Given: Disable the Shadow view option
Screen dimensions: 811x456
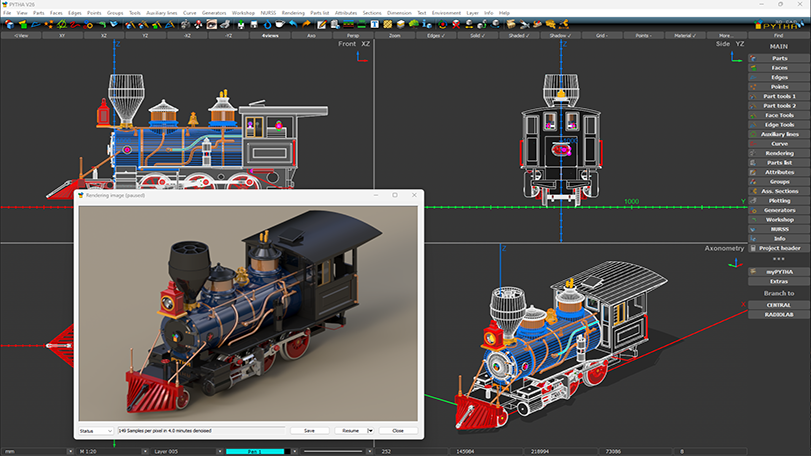Looking at the screenshot, I should [x=559, y=35].
